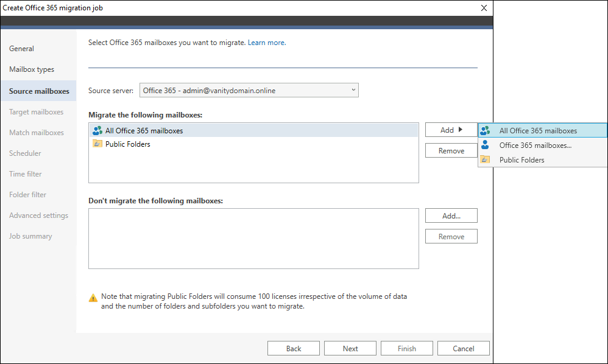Image resolution: width=608 pixels, height=364 pixels.
Task: Open the Match mailboxes step
Action: pyautogui.click(x=37, y=133)
